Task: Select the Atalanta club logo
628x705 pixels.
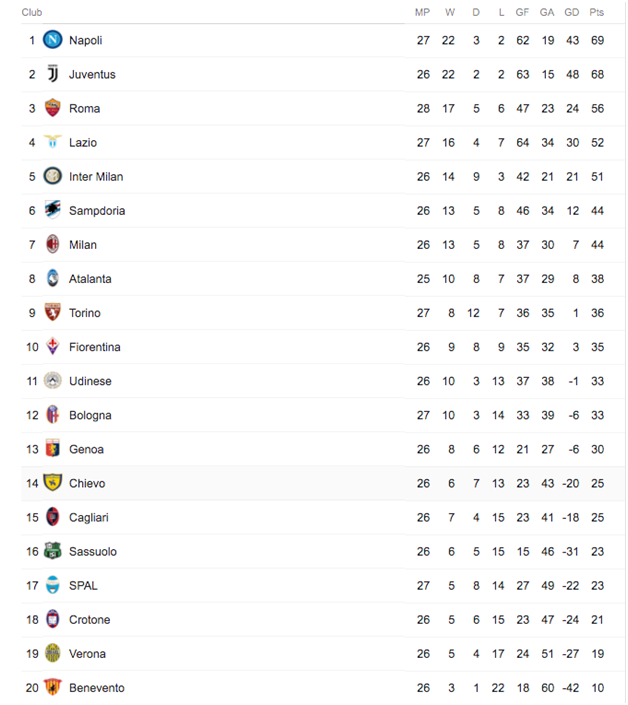Action: click(x=53, y=279)
